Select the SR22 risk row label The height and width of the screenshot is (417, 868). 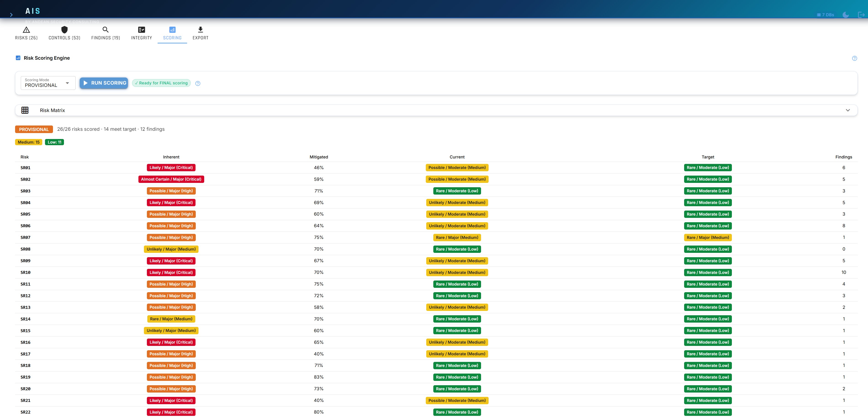coord(25,412)
